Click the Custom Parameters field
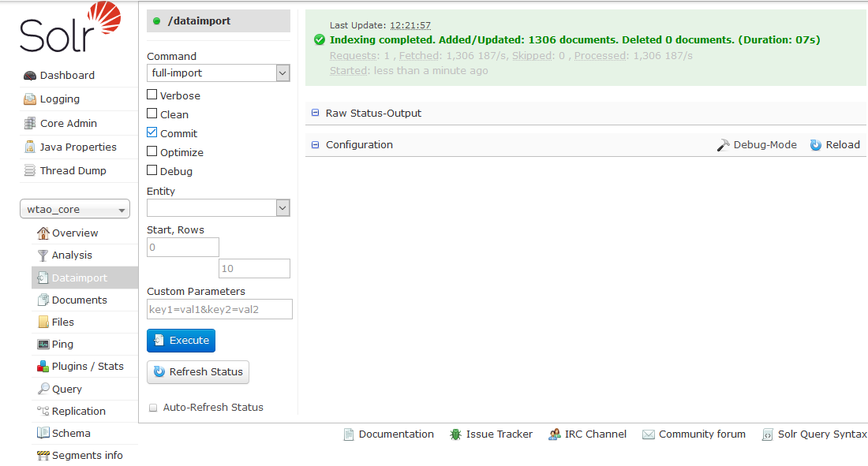Viewport: 868px width, 466px height. click(219, 309)
